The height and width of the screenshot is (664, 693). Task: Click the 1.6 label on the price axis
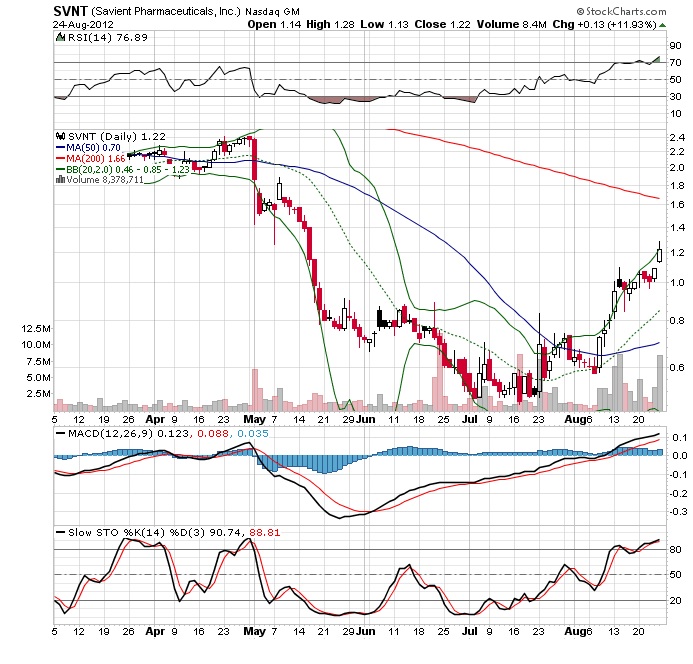click(x=677, y=204)
